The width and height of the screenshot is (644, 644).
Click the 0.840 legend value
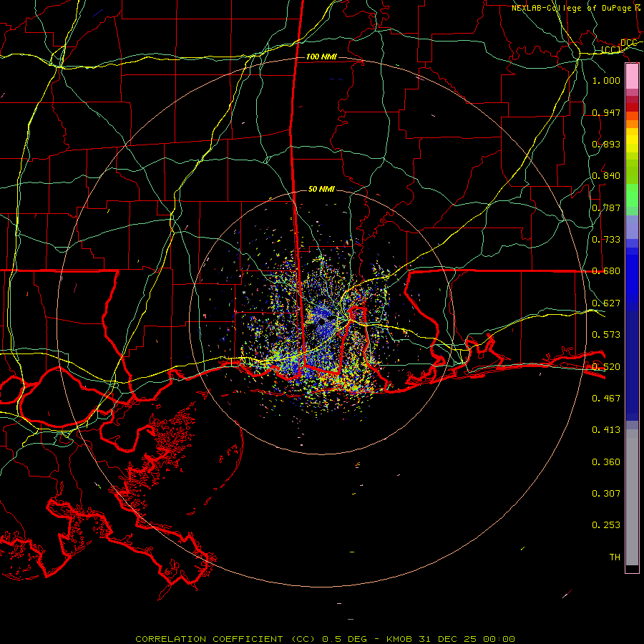pyautogui.click(x=606, y=176)
